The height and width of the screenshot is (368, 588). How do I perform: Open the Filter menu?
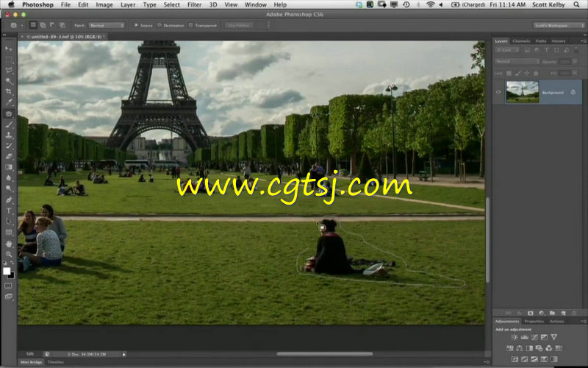pyautogui.click(x=194, y=5)
